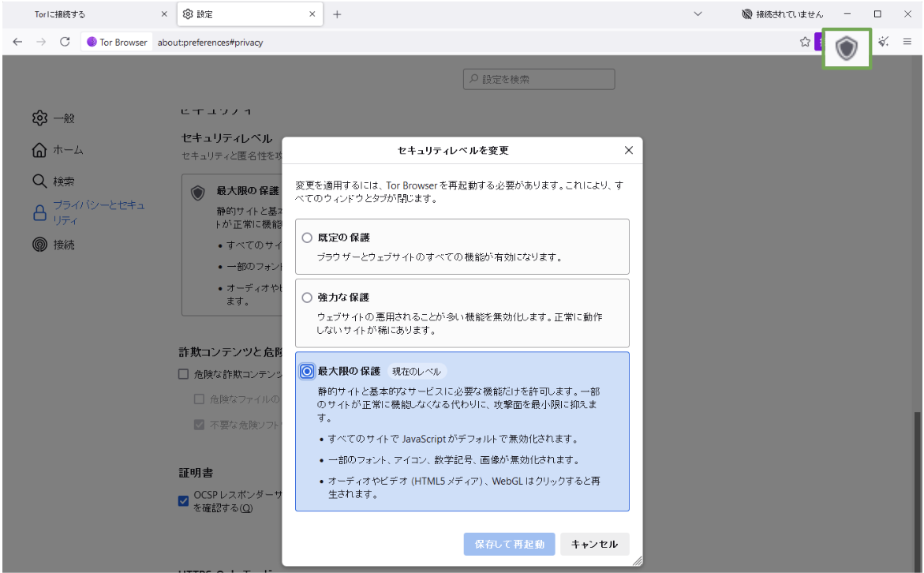
Task: Click the 設定を検索 search field
Action: pos(539,79)
